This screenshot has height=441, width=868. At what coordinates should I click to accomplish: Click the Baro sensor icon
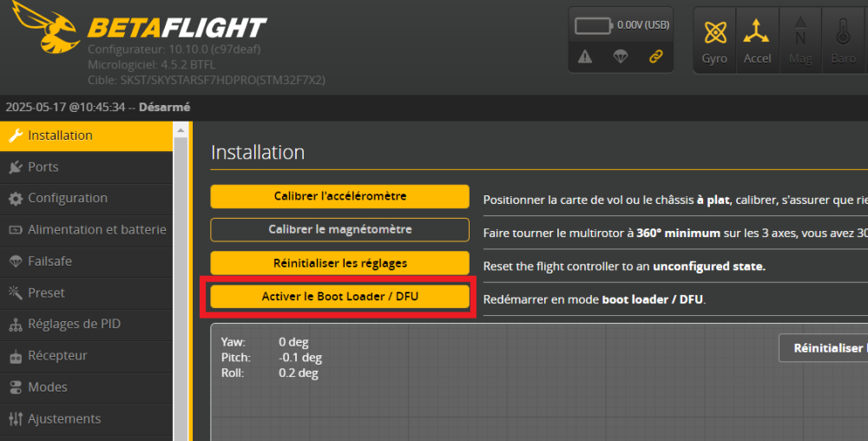(842, 39)
